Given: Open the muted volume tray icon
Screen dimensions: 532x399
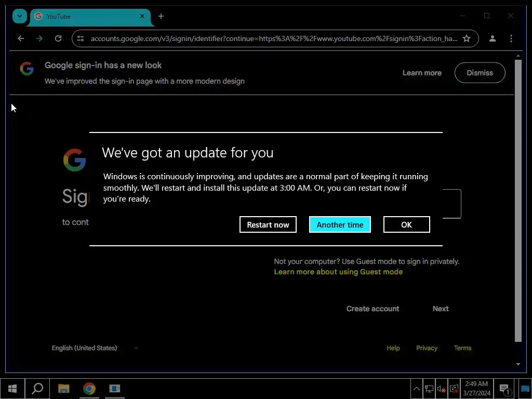Looking at the screenshot, I should coord(441,389).
